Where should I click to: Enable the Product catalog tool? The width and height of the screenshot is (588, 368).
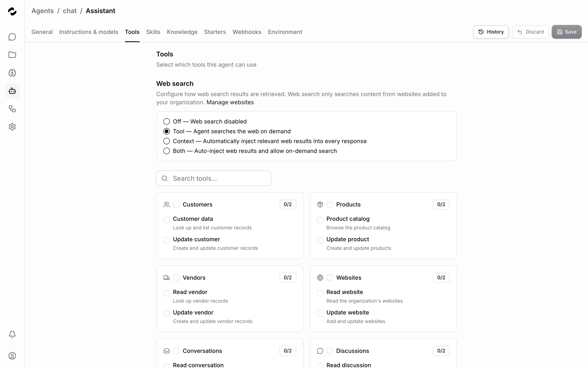click(x=320, y=220)
